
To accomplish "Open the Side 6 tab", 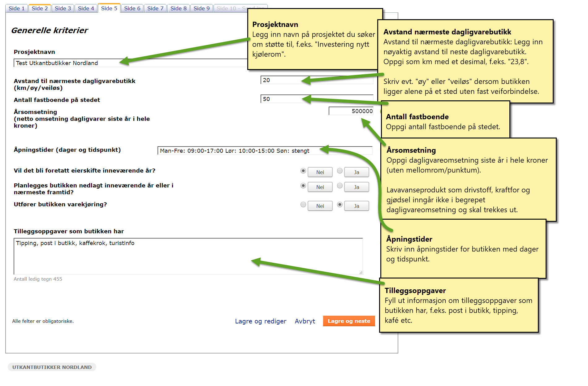I will click(132, 8).
